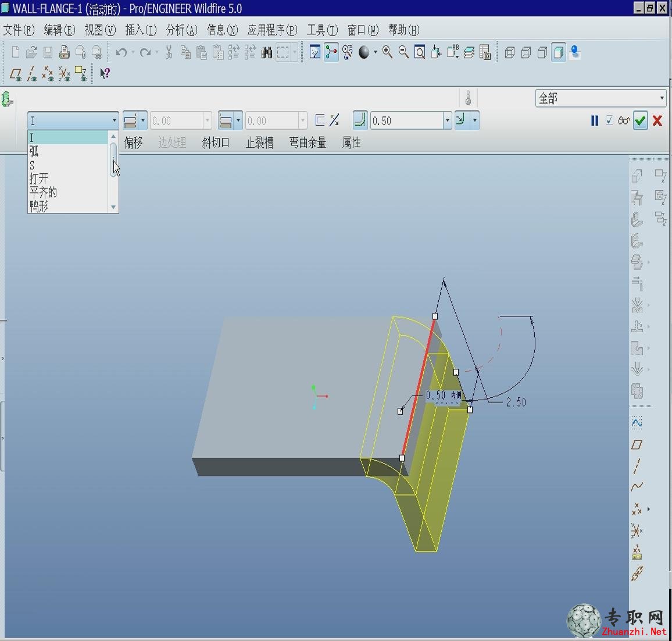Expand the second edge end option arrow
Image resolution: width=672 pixels, height=641 pixels.
click(x=238, y=120)
